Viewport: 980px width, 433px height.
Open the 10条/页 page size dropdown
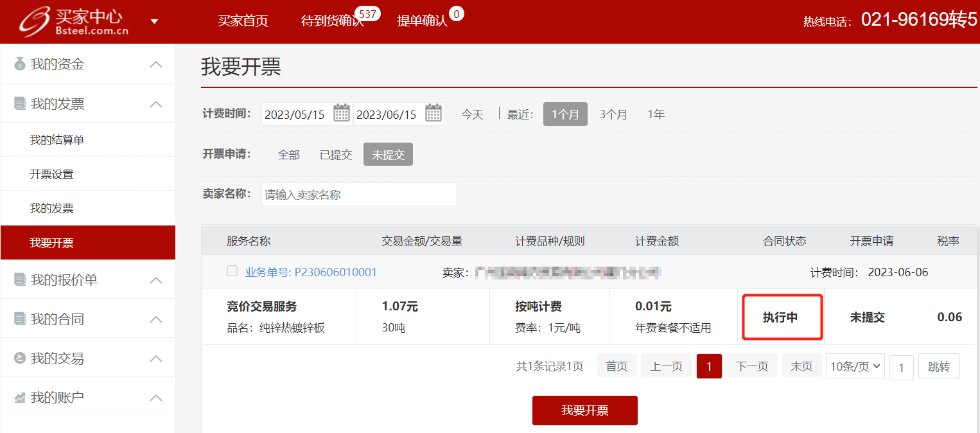point(855,366)
